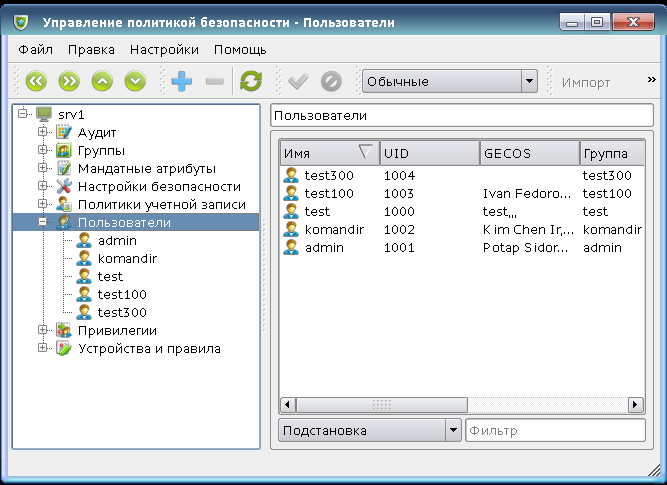Open the Файл menu
Image resolution: width=667 pixels, height=485 pixels.
point(35,49)
